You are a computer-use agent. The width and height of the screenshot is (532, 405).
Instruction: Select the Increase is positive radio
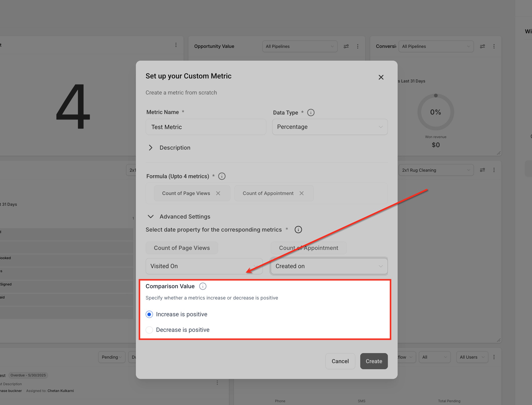click(x=149, y=314)
